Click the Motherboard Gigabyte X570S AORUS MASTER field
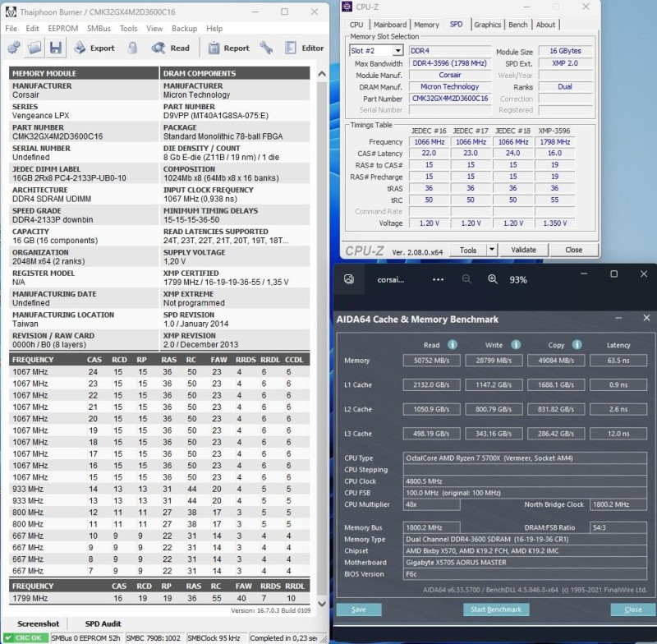This screenshot has height=644, width=657. point(525,563)
